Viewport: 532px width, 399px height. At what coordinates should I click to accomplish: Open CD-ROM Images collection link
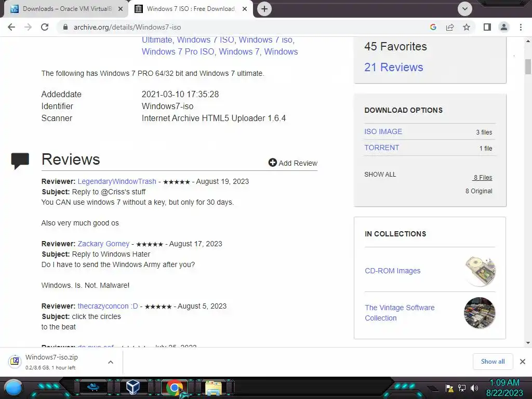coord(393,271)
